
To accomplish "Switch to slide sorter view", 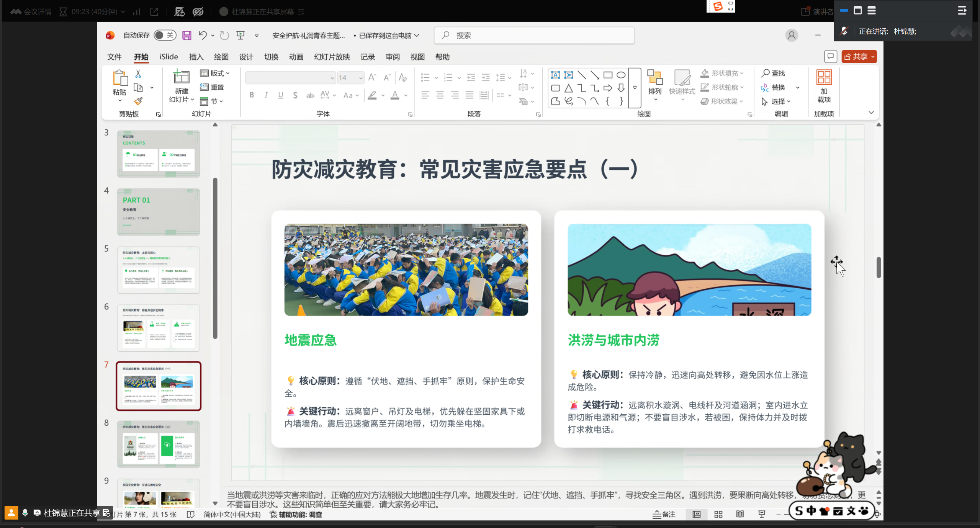I will coord(718,514).
